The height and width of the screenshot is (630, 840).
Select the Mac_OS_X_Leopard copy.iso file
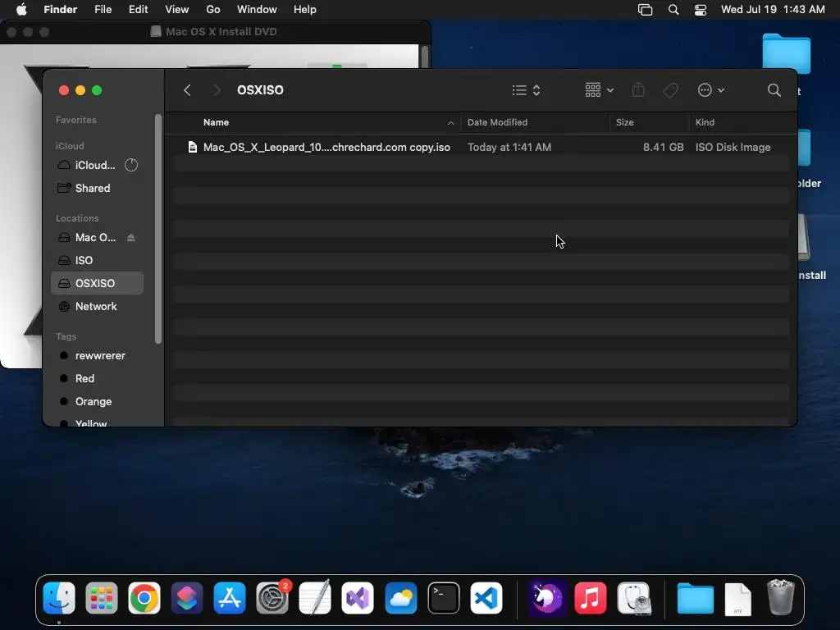pos(481,147)
